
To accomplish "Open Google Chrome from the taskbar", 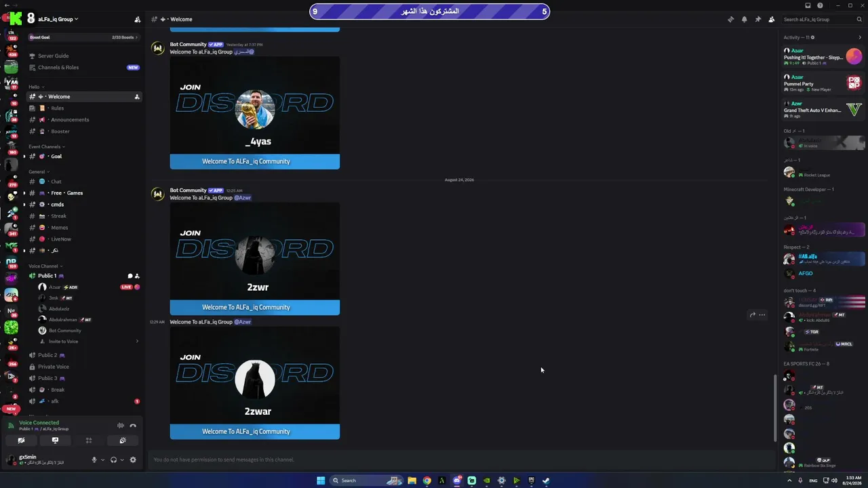I will pos(427,481).
